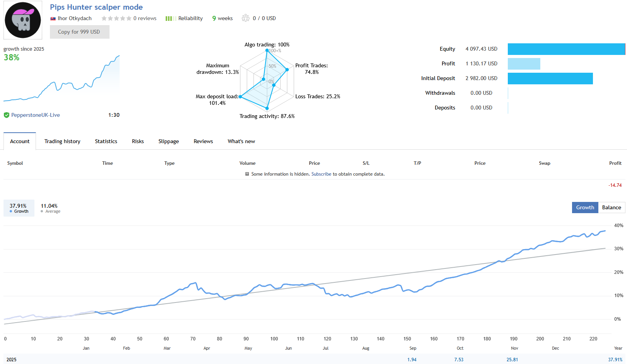
Task: Click the hidden information icon above the trade table
Action: 247,174
